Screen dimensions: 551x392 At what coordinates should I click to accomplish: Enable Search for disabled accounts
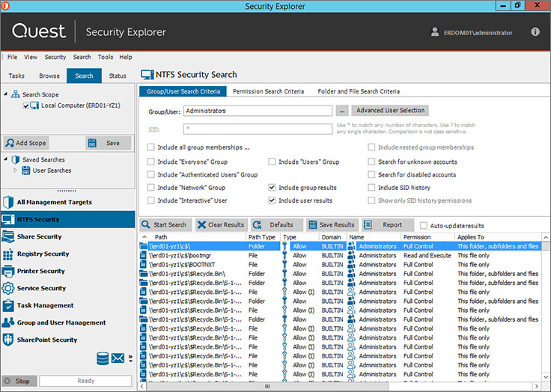coord(371,174)
